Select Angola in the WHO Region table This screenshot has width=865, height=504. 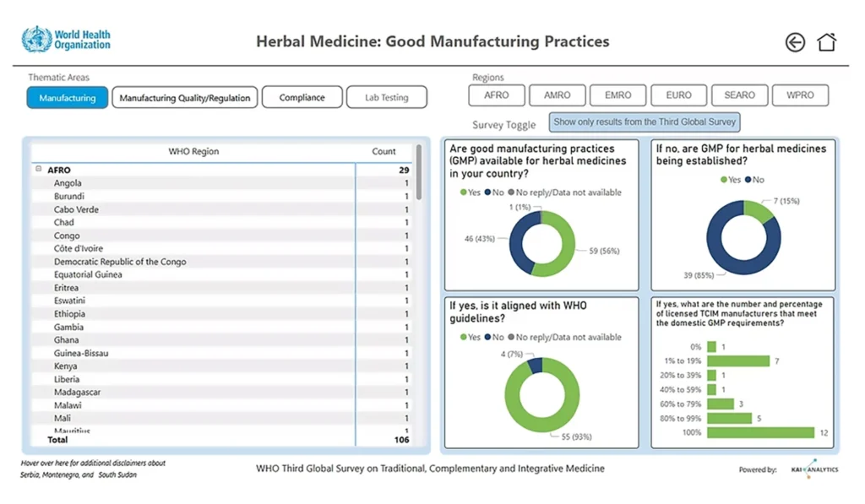point(68,182)
